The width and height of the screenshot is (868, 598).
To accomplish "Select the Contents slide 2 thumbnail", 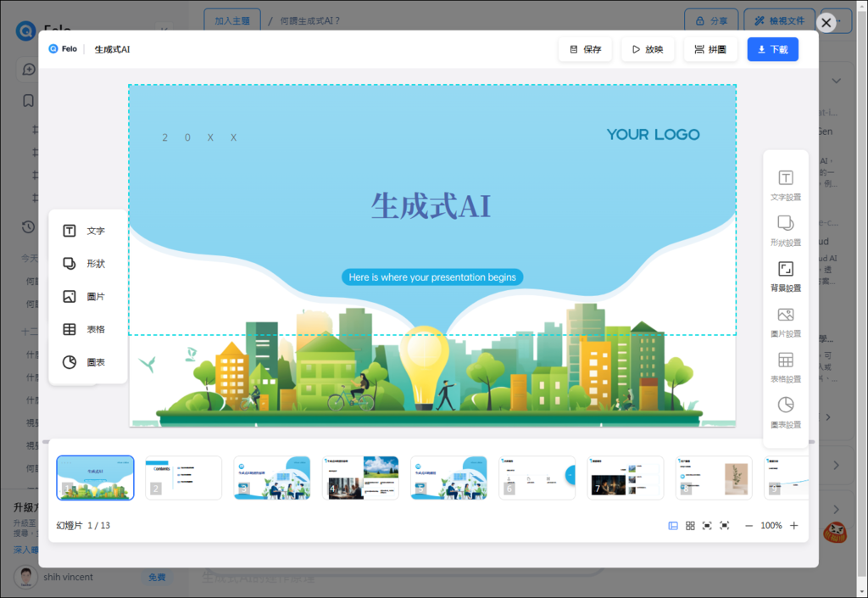I will point(183,478).
